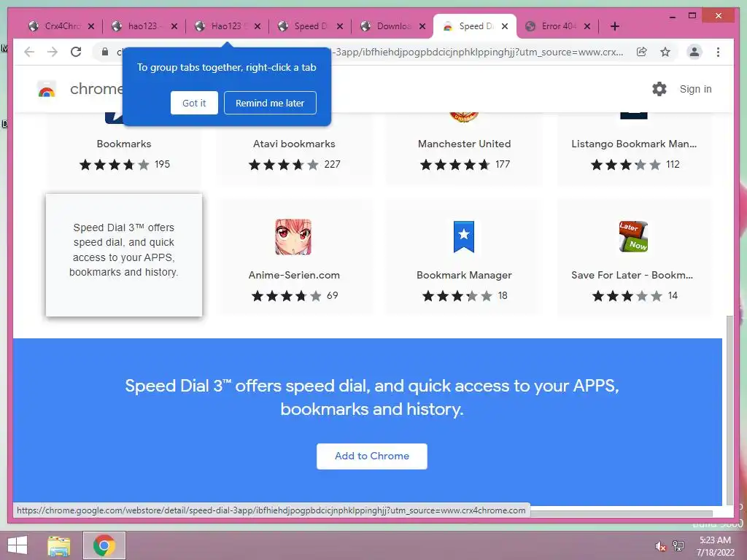Viewport: 747px width, 560px height.
Task: Open the Windows Start menu
Action: coord(18,545)
